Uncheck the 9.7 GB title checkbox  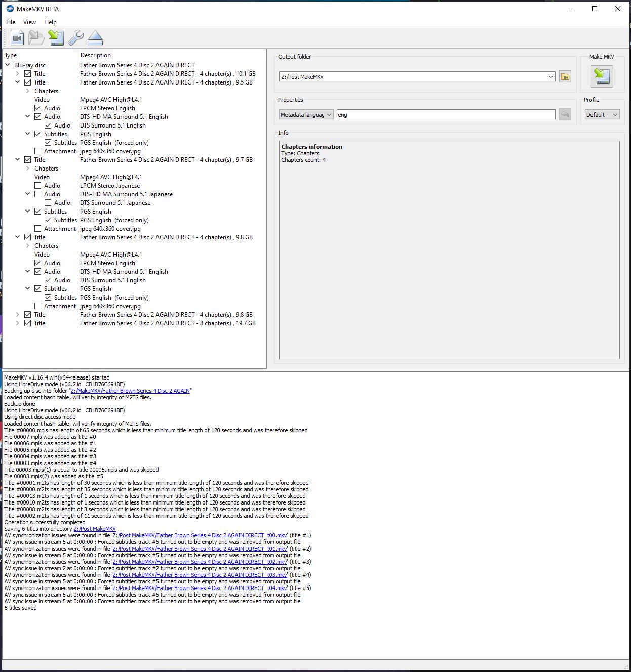(x=28, y=160)
